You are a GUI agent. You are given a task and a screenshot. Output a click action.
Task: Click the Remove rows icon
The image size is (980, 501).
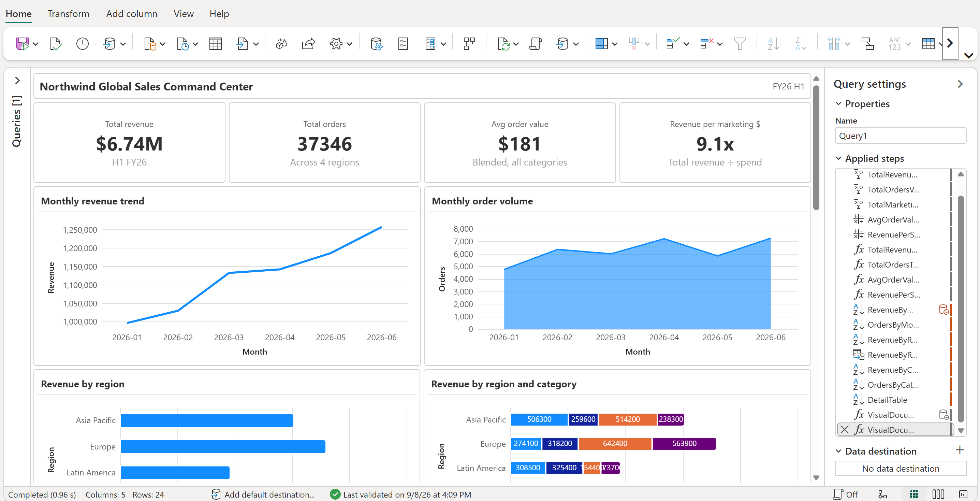coord(706,43)
